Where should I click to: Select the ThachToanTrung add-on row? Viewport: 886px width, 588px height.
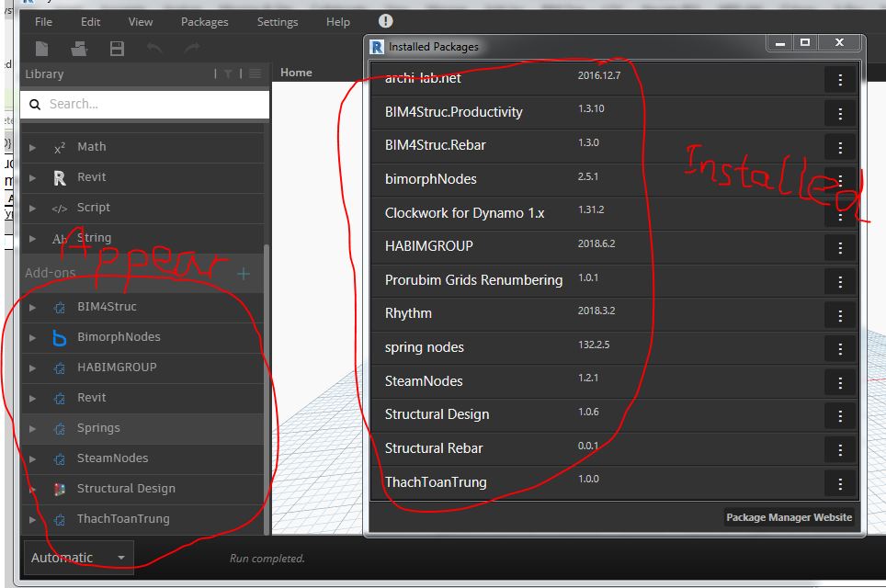(x=142, y=519)
